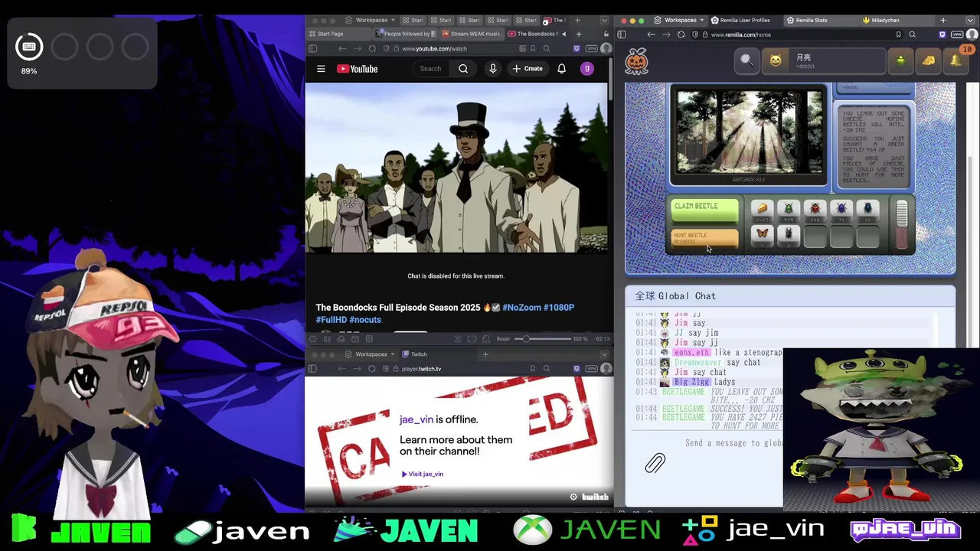980x551 pixels.
Task: Toggle VPN badge in Twitch window
Action: click(591, 369)
